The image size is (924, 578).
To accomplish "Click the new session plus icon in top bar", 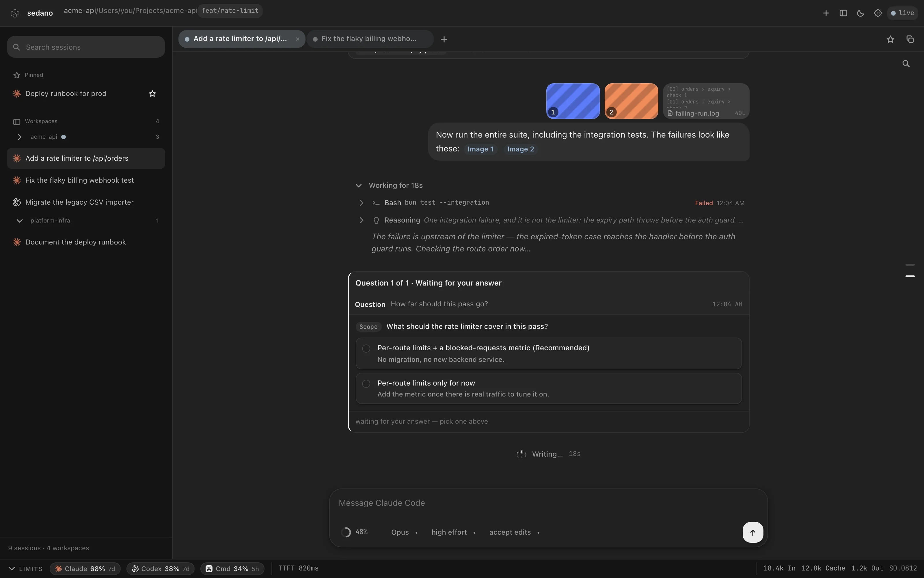I will click(826, 13).
